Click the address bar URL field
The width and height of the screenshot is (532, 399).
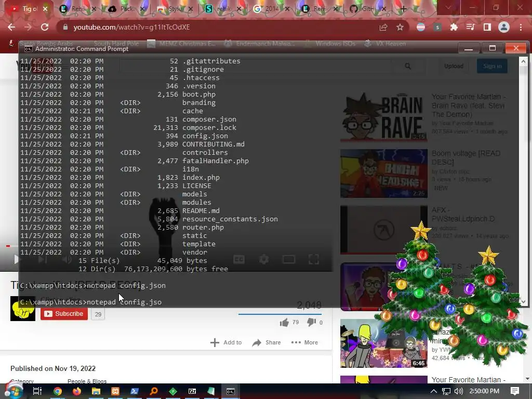pyautogui.click(x=217, y=27)
